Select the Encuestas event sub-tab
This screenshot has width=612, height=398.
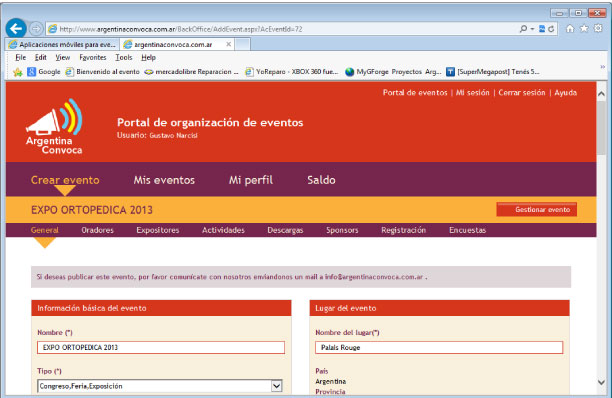click(x=468, y=230)
